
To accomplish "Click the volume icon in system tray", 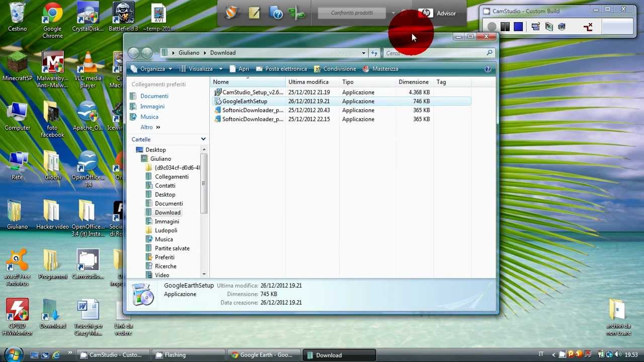I will pyautogui.click(x=618, y=355).
